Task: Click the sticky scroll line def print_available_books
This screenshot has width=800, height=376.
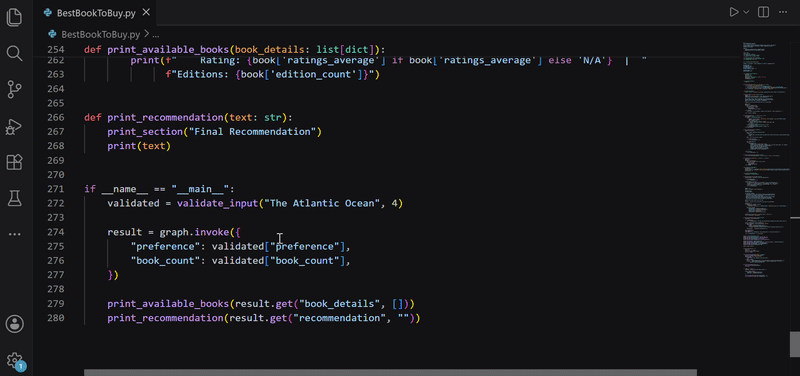Action: coord(235,49)
